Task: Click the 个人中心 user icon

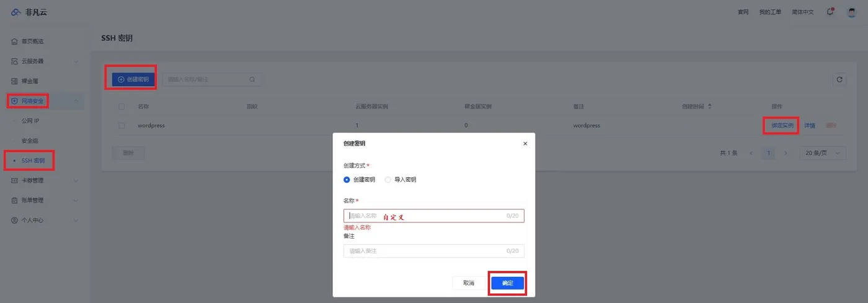Action: (14, 220)
